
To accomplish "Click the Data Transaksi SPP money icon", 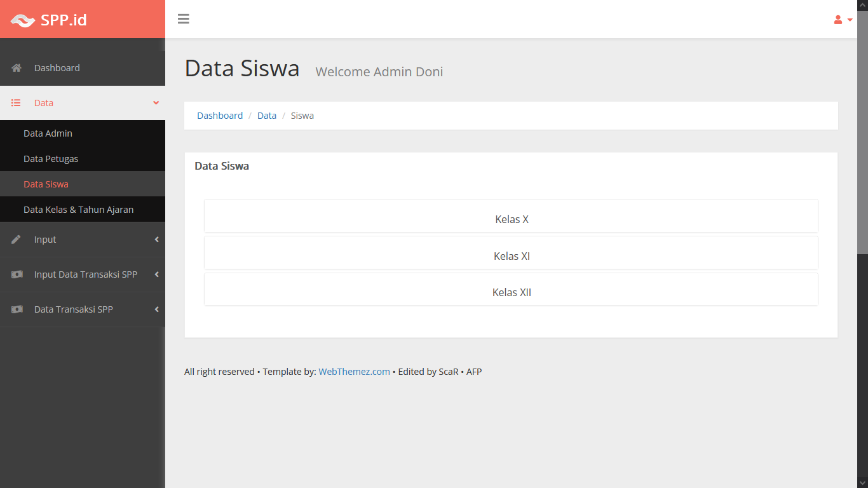I will coord(17,309).
